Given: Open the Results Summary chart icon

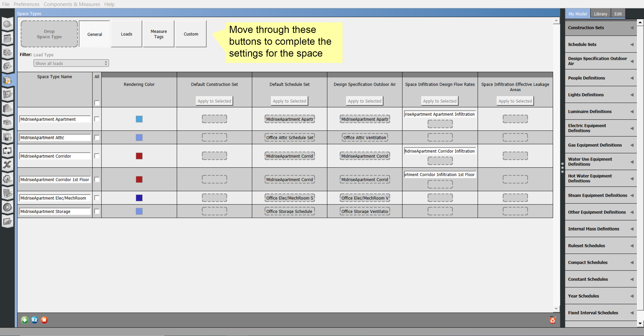Looking at the screenshot, I should point(7,221).
